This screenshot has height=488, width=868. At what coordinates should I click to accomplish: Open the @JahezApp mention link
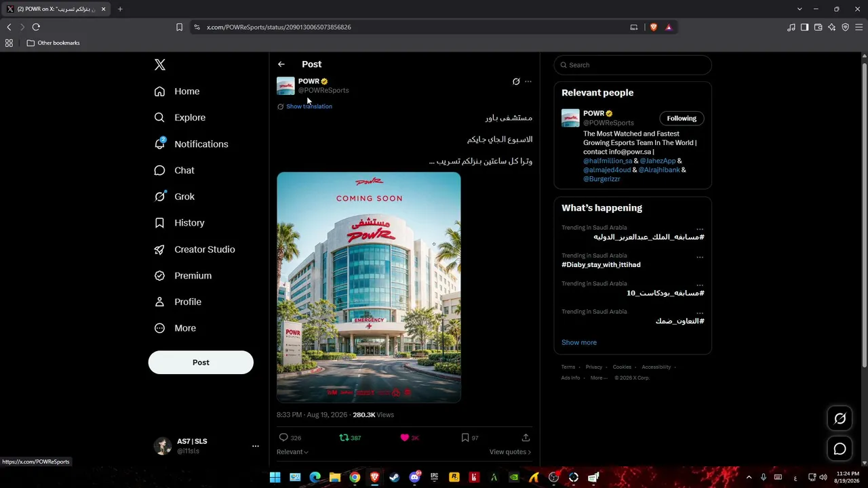(658, 161)
